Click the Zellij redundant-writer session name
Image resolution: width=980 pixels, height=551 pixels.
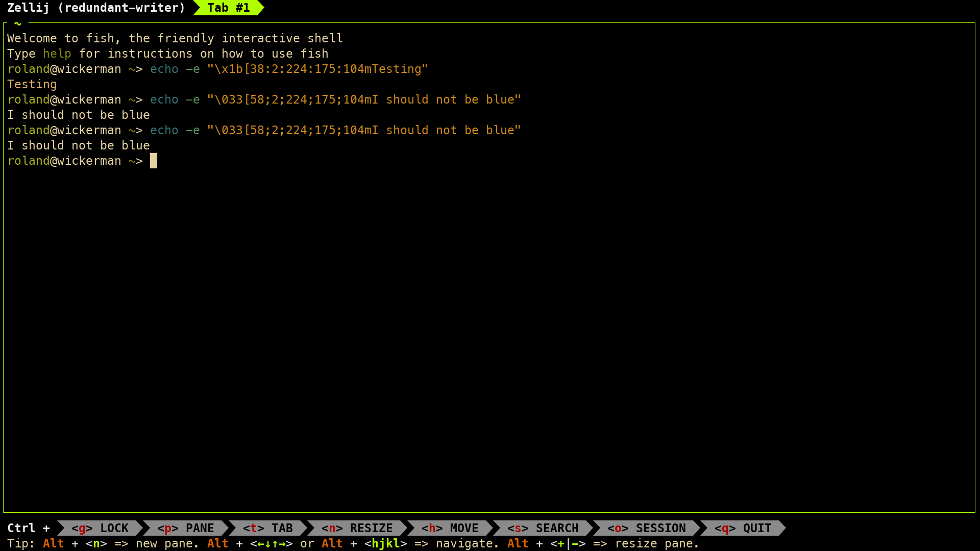click(96, 8)
